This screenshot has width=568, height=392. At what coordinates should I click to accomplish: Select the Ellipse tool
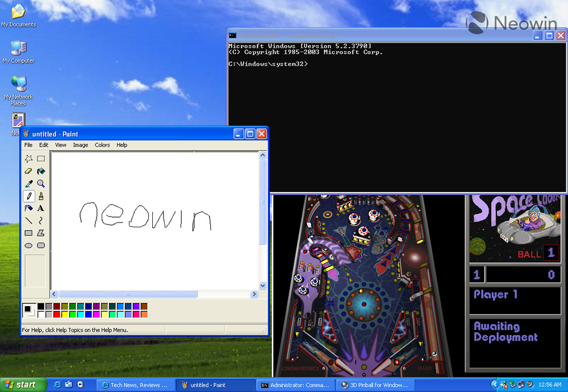pyautogui.click(x=29, y=245)
